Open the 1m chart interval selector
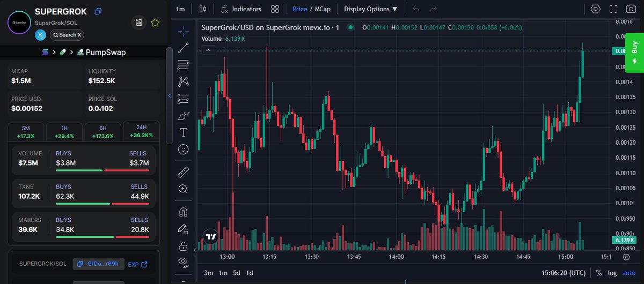644x284 pixels. pyautogui.click(x=180, y=9)
